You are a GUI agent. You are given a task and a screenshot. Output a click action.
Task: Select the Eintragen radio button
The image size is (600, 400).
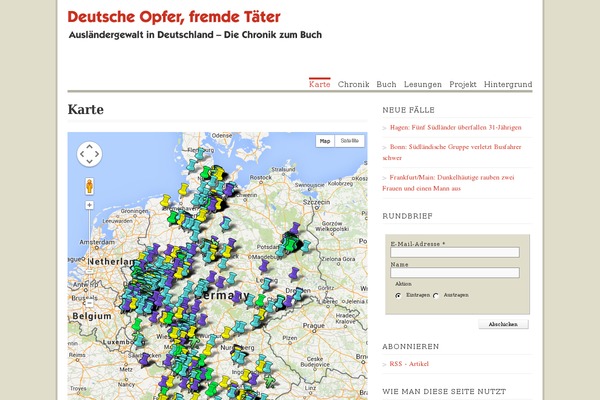[x=399, y=296]
